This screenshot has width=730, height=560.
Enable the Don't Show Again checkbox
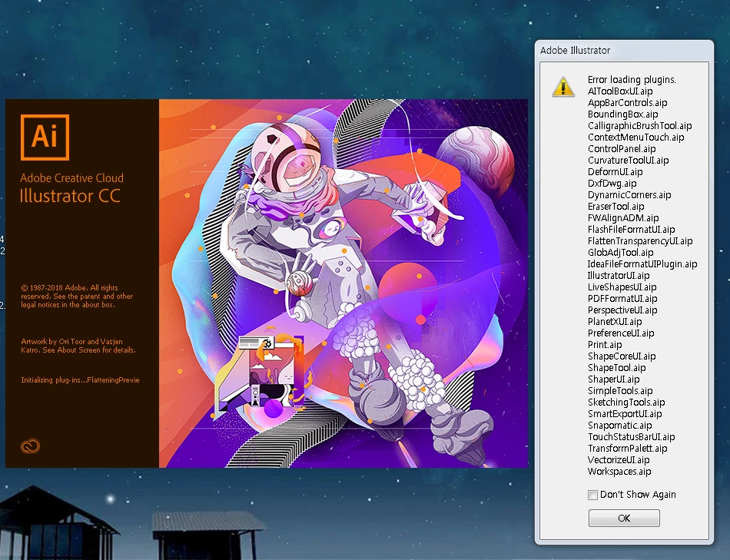(x=592, y=495)
